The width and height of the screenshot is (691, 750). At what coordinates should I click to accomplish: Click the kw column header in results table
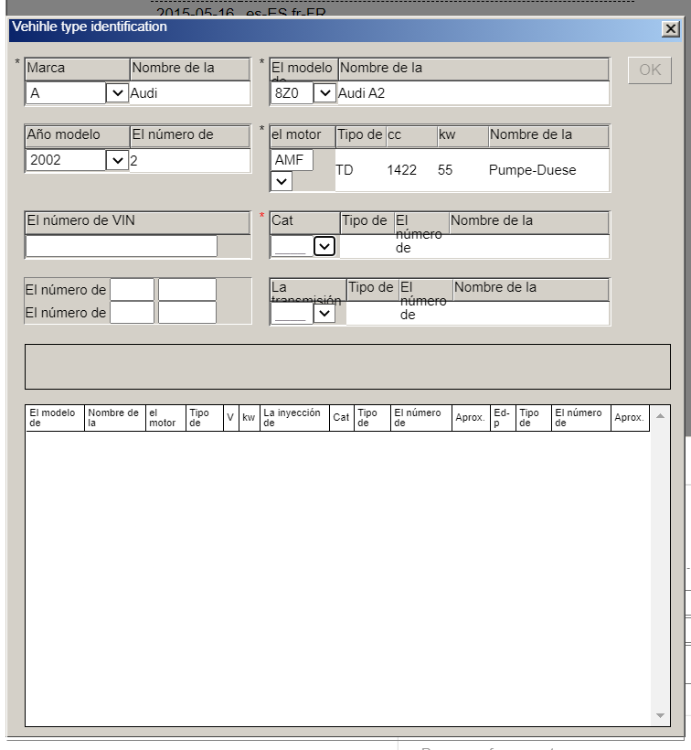[248, 417]
